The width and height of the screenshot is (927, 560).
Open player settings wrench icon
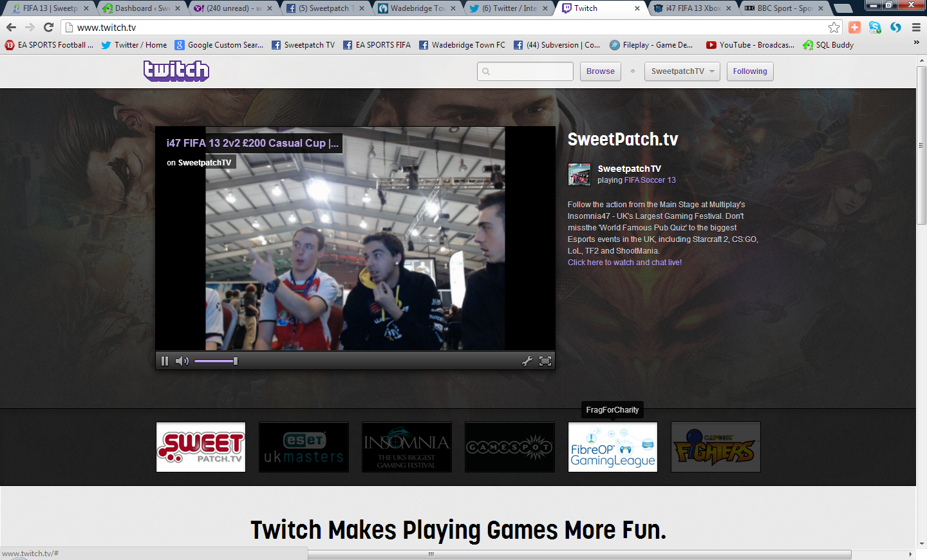pos(527,361)
